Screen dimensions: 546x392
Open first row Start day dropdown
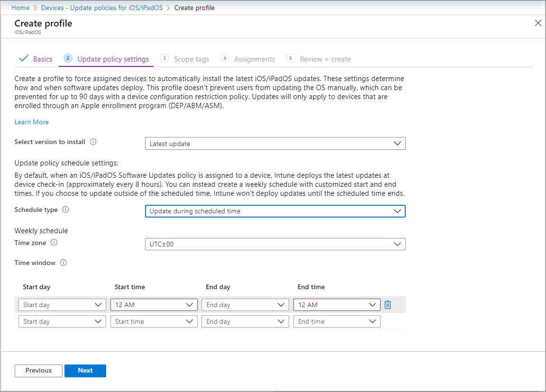click(63, 305)
